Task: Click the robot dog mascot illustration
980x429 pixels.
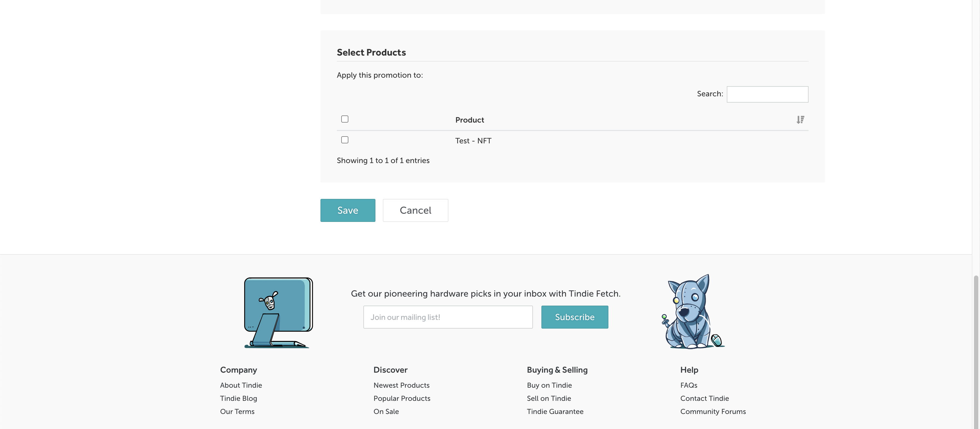Action: coord(692,312)
